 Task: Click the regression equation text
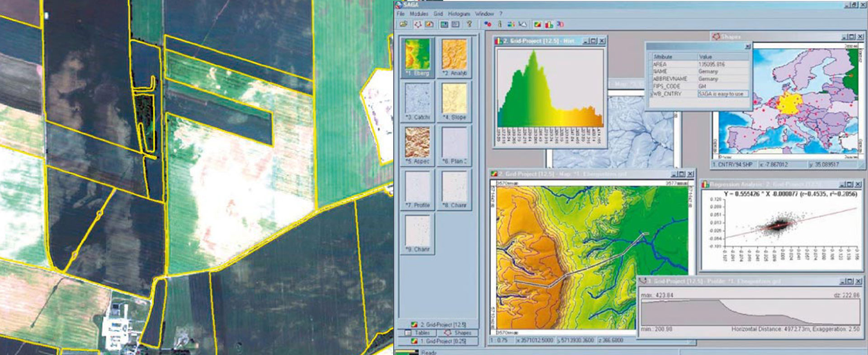790,194
